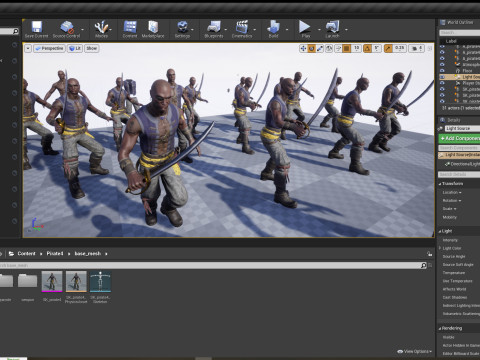The image size is (480, 360).
Task: Open the Cinematics clapperboard icon
Action: pos(242,27)
